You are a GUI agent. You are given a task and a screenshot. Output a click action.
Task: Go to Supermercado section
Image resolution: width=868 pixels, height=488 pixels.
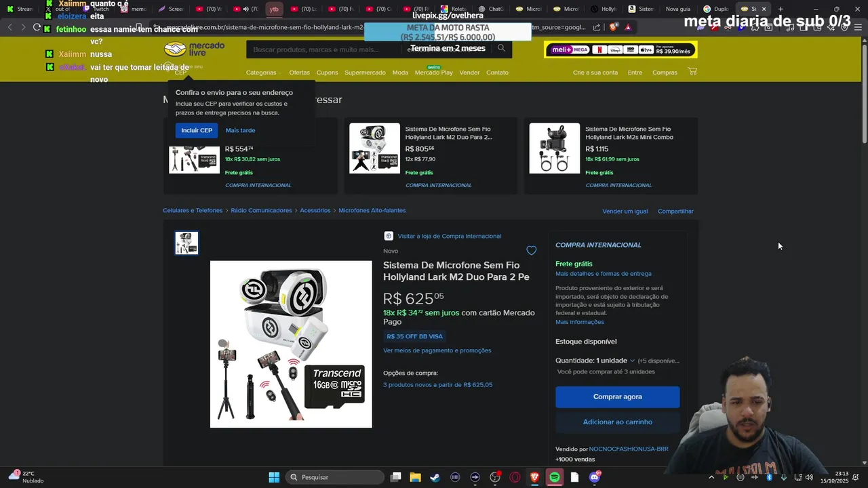tap(365, 73)
